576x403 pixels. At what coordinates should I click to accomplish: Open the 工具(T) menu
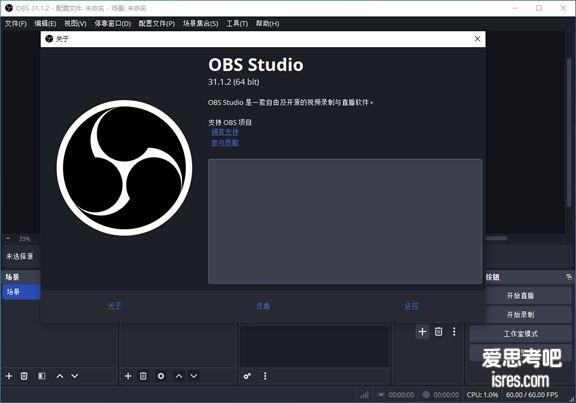click(x=237, y=24)
